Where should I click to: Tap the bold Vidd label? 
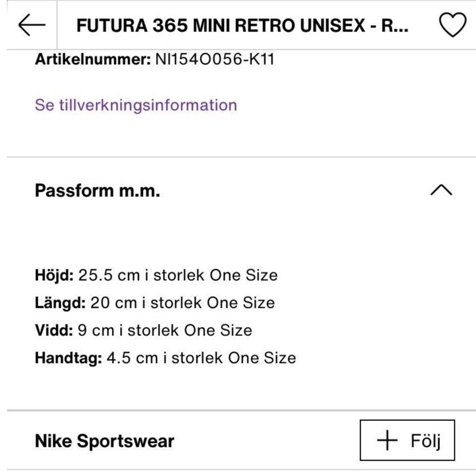tap(53, 331)
